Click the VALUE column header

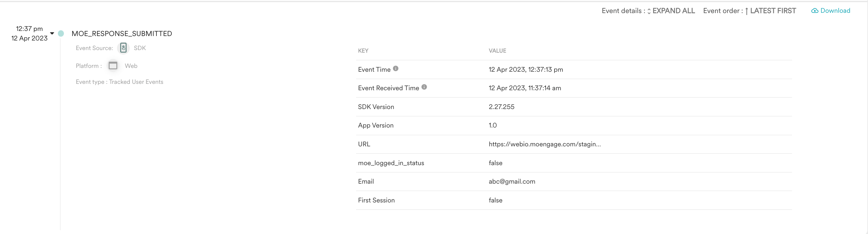pos(497,51)
